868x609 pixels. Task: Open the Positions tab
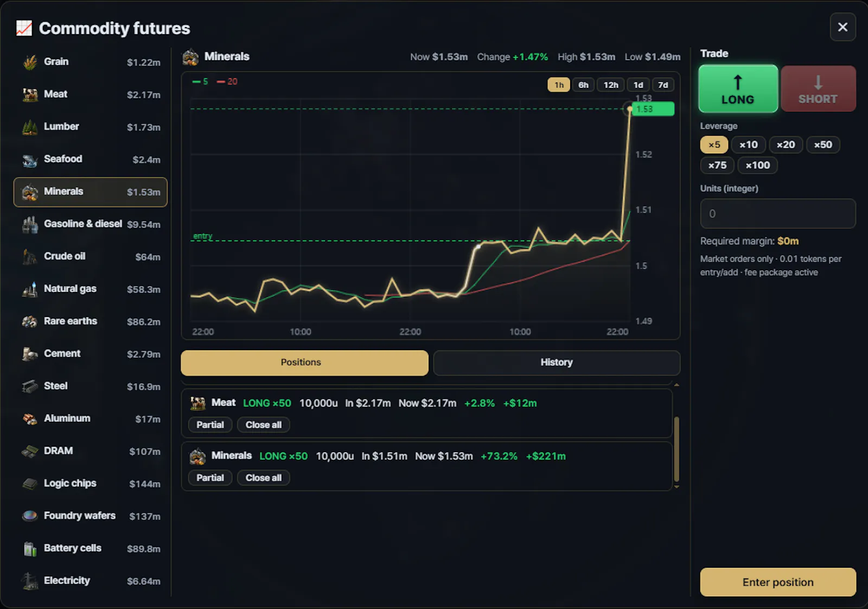tap(304, 363)
